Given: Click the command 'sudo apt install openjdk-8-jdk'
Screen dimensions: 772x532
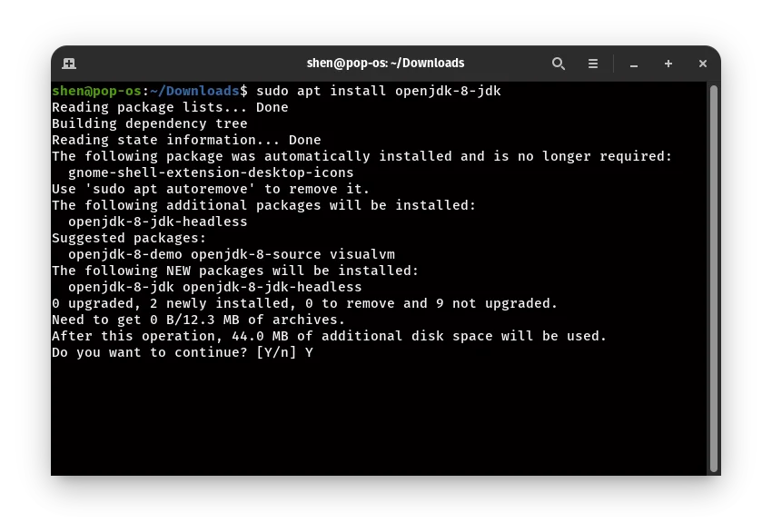Looking at the screenshot, I should (x=378, y=91).
